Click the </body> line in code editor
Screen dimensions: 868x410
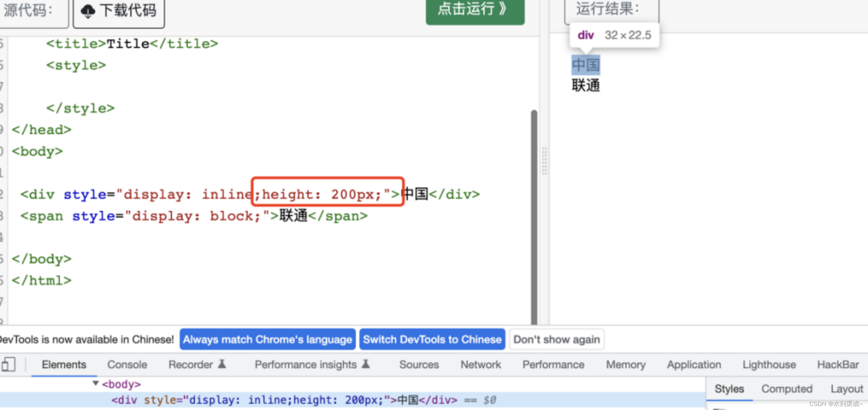[x=42, y=259]
